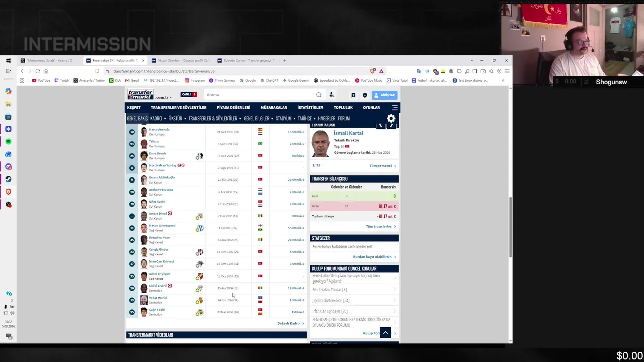Viewport: 644px width, 362px height.
Task: Open the Kerem Aktürkoğlu player link
Action: (x=162, y=177)
